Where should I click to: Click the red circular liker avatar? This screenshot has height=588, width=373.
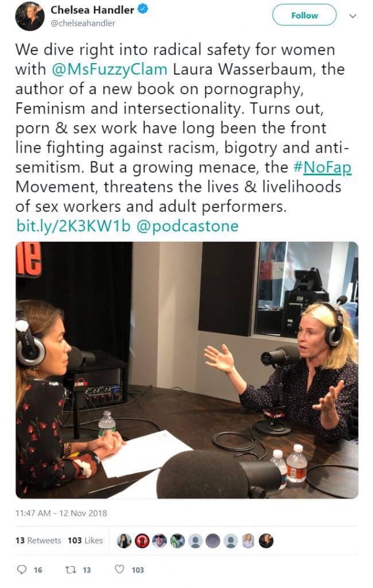[142, 541]
